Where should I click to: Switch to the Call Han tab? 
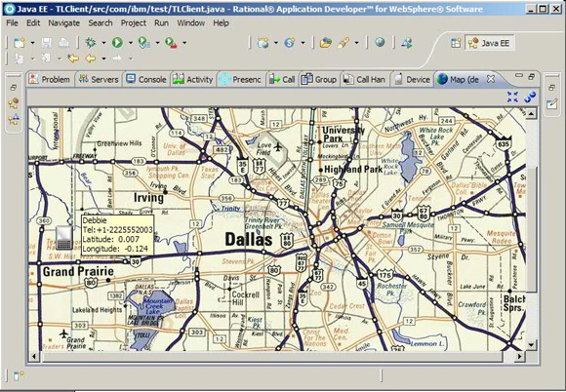coord(365,79)
